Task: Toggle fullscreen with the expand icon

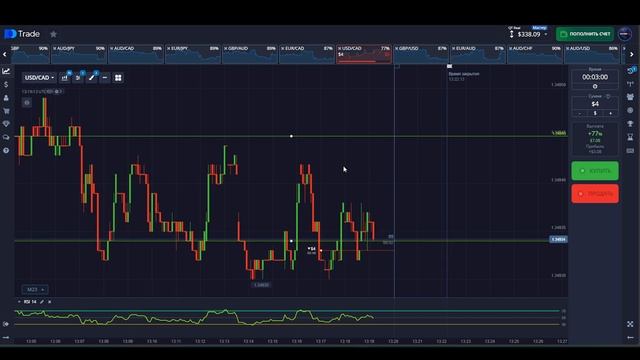Action: tap(631, 324)
